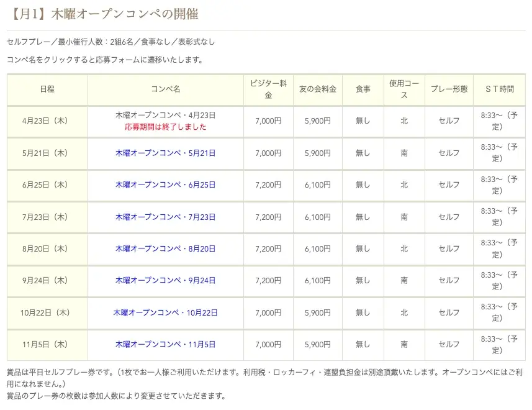Click the コンペ名 column header

tap(165, 89)
